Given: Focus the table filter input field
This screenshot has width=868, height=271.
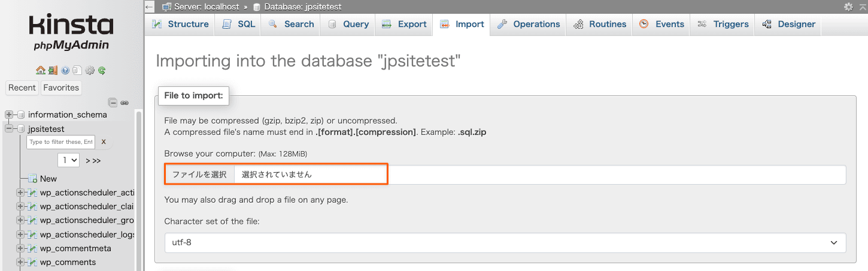Looking at the screenshot, I should (x=62, y=142).
